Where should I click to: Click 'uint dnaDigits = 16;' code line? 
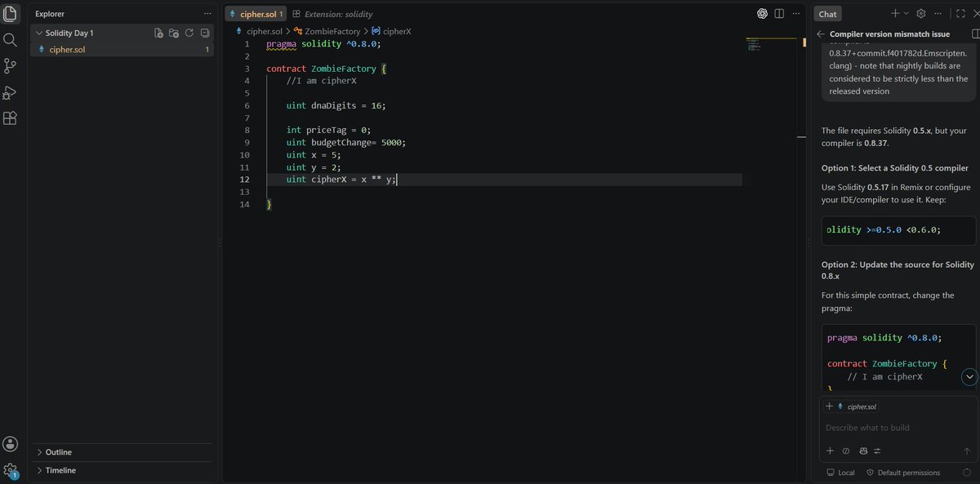point(336,105)
